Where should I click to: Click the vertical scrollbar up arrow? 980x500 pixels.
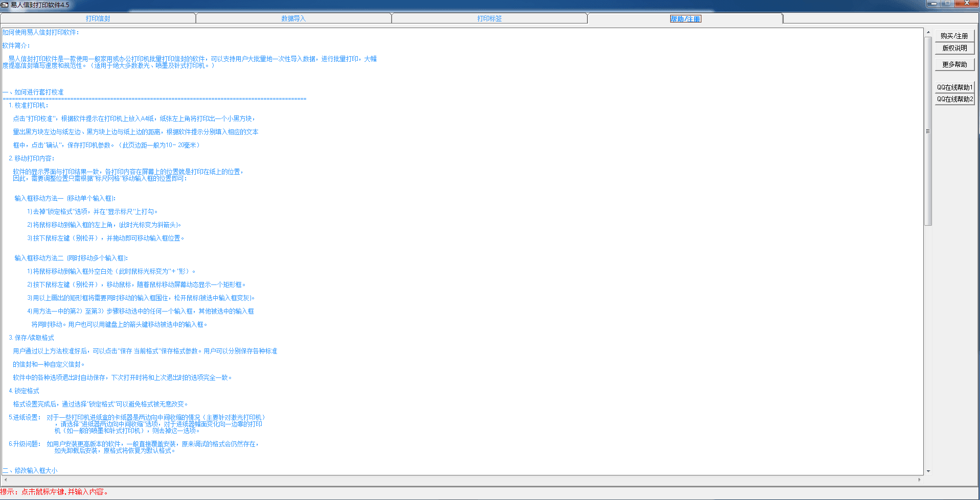[x=928, y=32]
